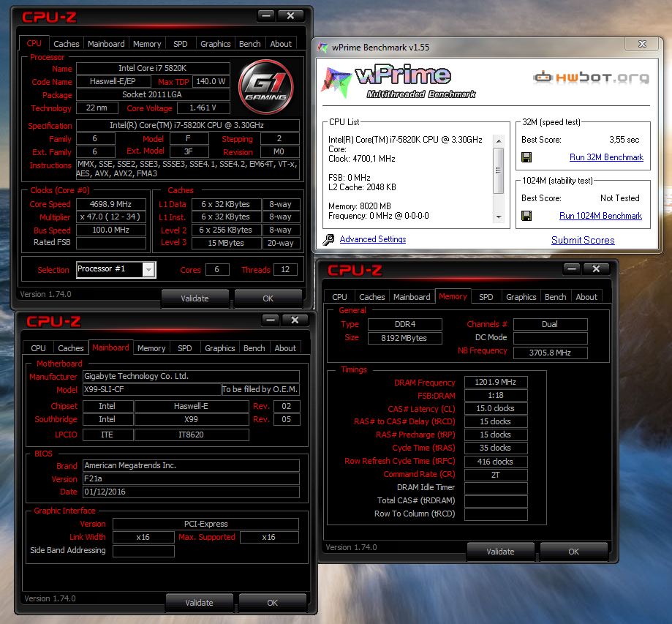The width and height of the screenshot is (672, 624).
Task: Click OK in the Memory window
Action: click(x=573, y=552)
